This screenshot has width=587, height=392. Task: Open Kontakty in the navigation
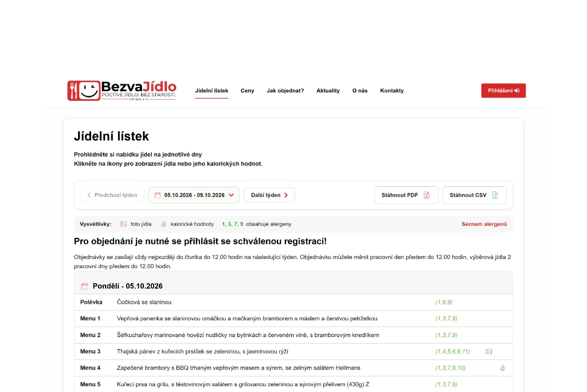click(392, 91)
